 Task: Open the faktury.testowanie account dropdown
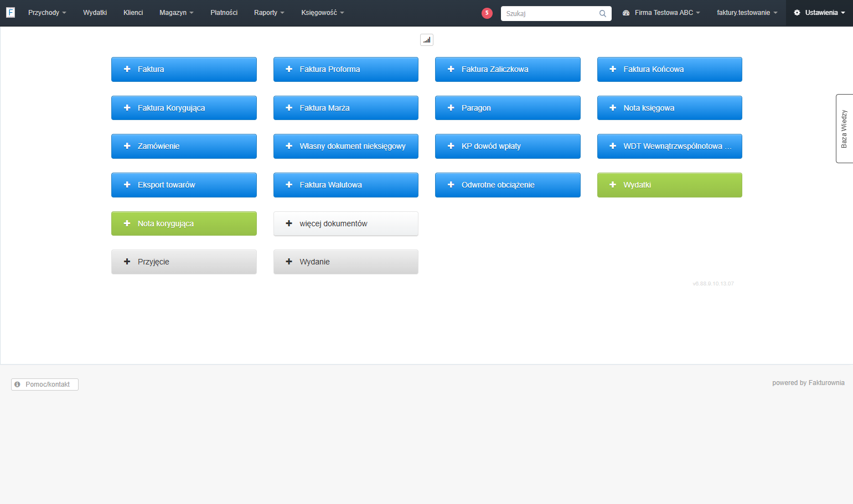(x=747, y=13)
